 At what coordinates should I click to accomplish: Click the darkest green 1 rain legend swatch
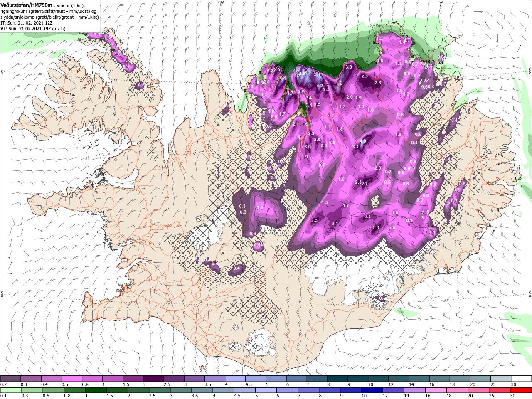(x=96, y=390)
